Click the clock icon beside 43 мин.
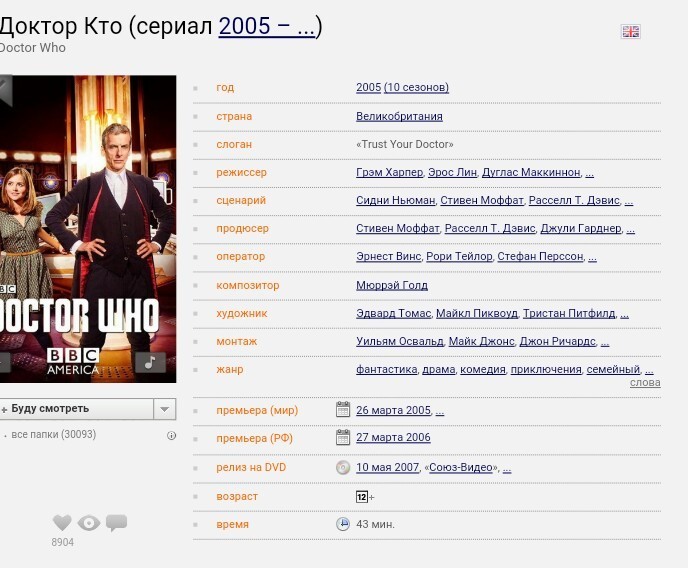Viewport: 688px width, 568px height. coord(343,524)
